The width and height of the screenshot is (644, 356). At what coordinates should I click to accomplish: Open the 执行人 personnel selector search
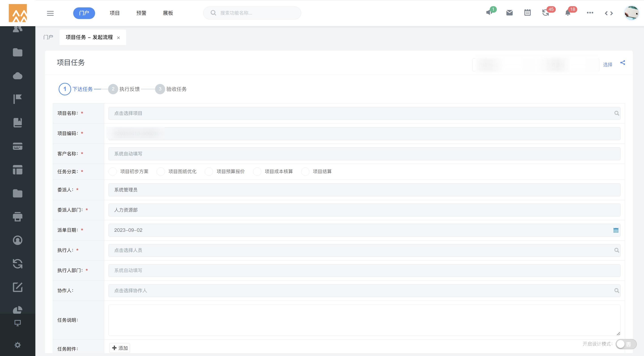click(x=616, y=250)
